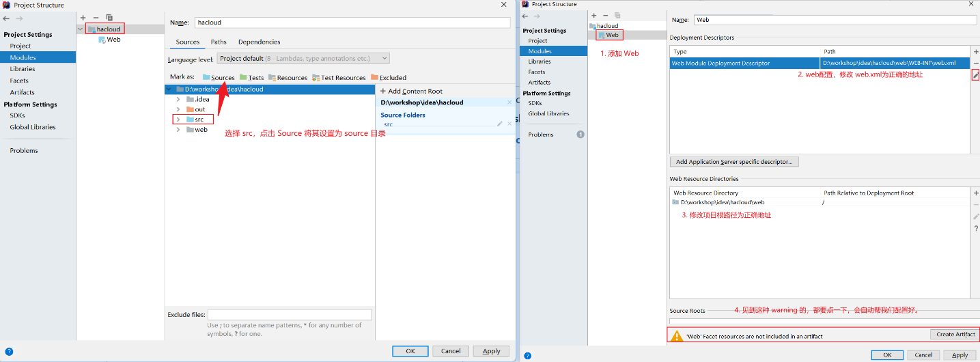Select Web Module Deployment Descriptor row

coord(744,64)
